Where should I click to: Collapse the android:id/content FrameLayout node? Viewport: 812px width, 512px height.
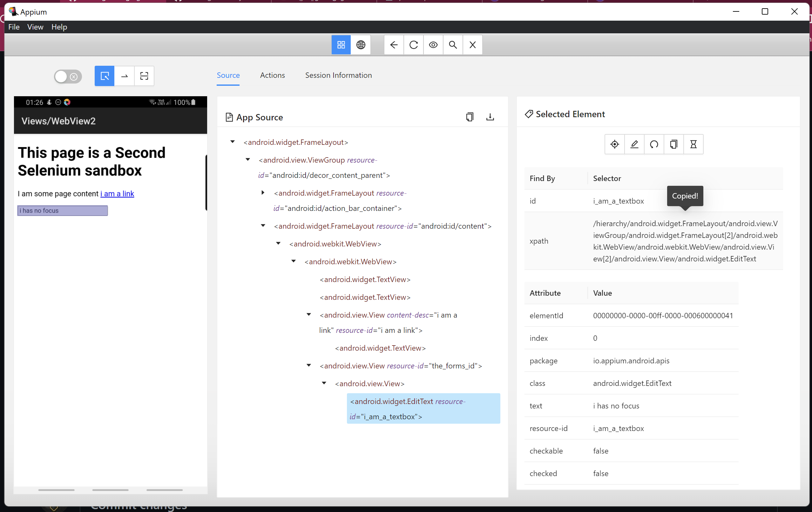tap(263, 226)
